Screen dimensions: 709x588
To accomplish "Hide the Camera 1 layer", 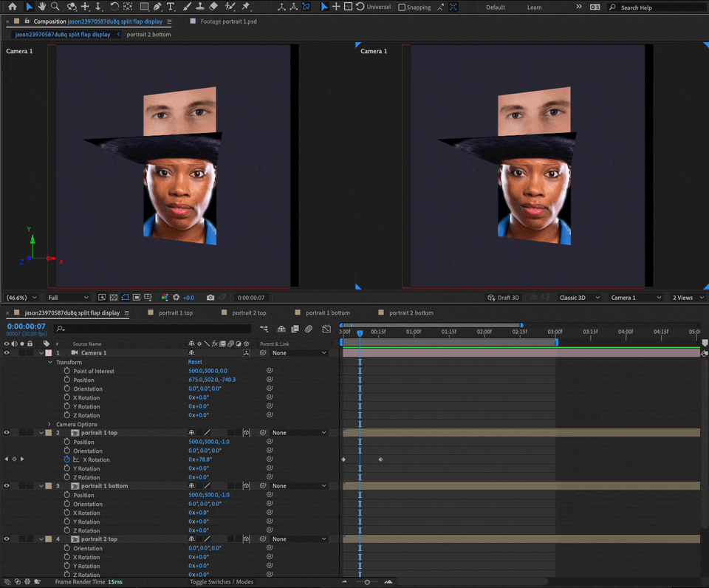I will pyautogui.click(x=7, y=352).
